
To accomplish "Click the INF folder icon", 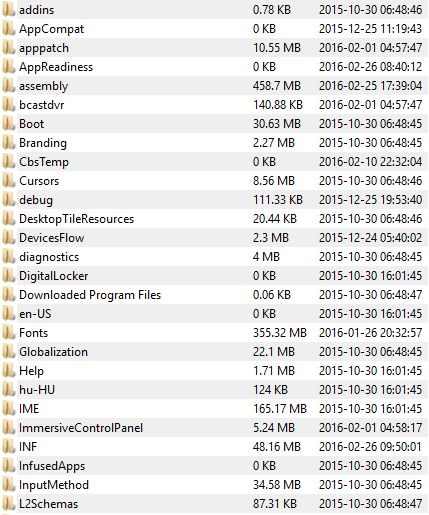I will (x=8, y=447).
